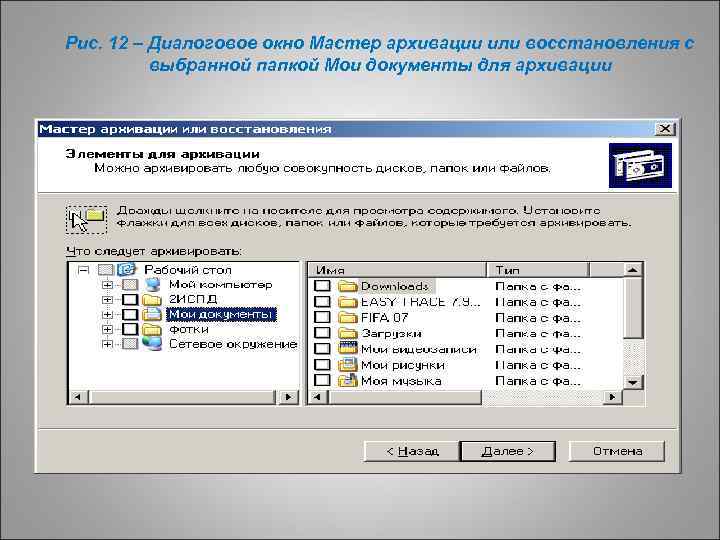Click tree pane horizontal scrollbar thumb

point(181,397)
